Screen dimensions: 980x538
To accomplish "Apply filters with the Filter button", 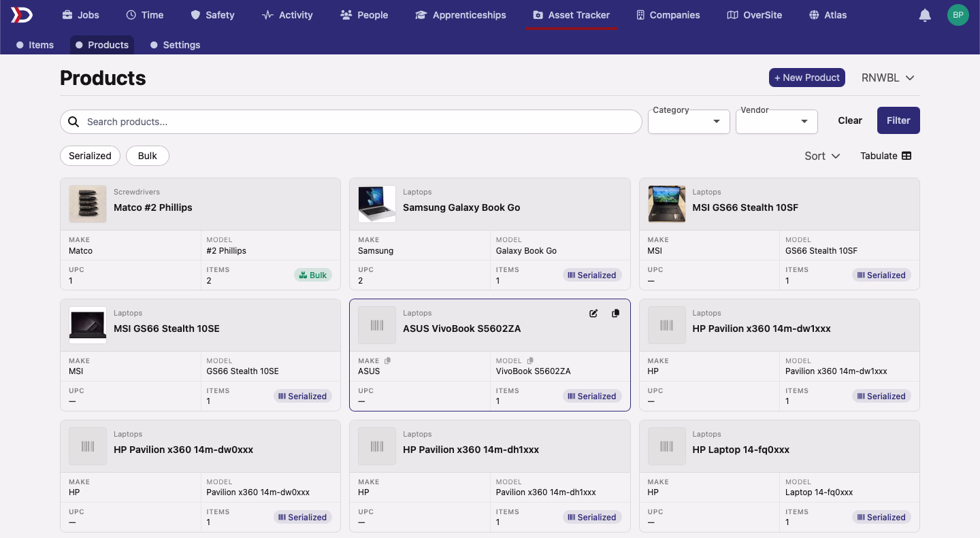I will coord(898,120).
